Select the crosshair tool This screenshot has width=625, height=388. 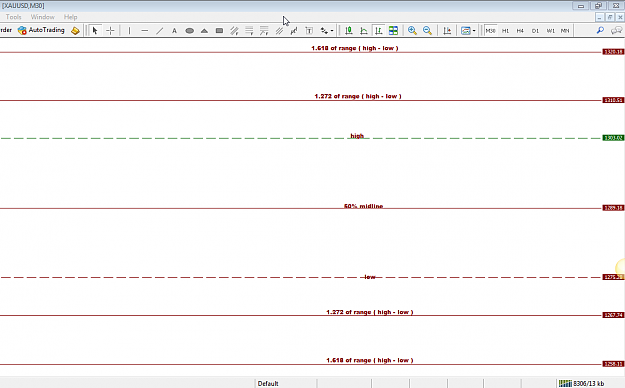point(110,31)
